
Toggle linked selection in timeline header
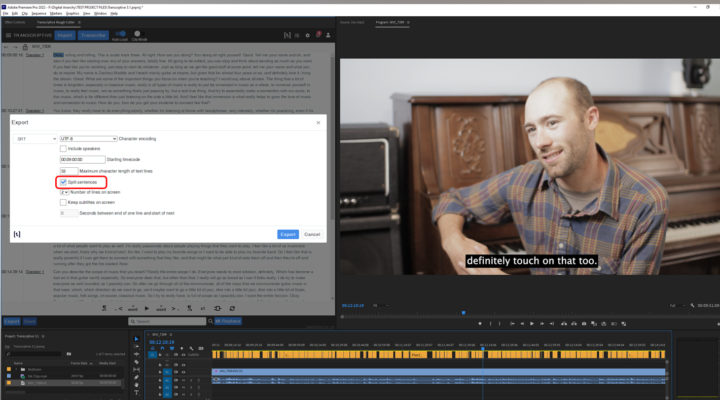(172, 349)
